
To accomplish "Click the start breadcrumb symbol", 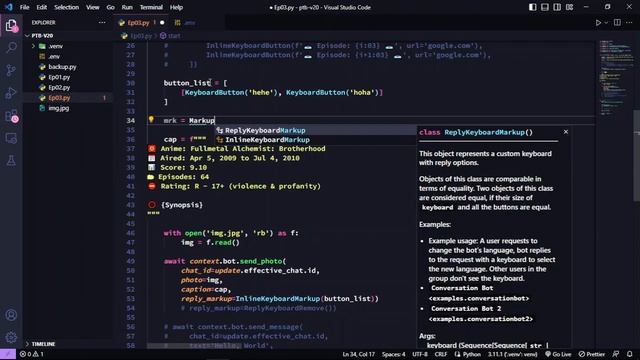I will coord(170,36).
